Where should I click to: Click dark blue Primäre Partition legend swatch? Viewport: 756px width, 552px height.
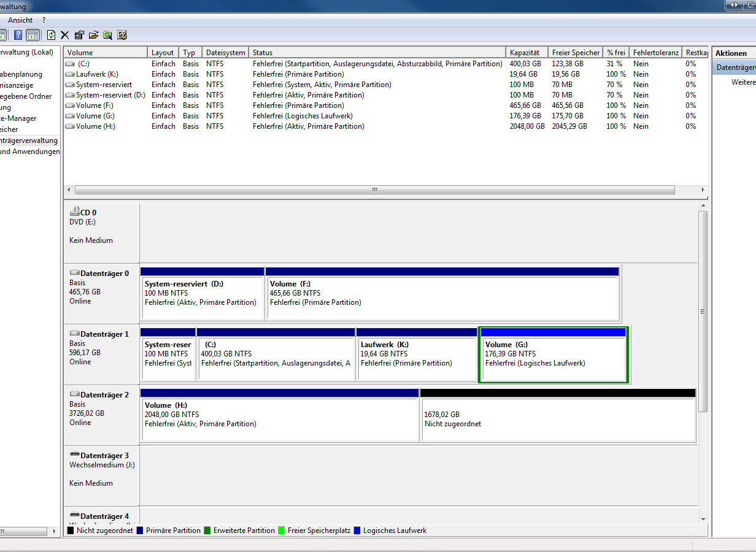(x=140, y=531)
